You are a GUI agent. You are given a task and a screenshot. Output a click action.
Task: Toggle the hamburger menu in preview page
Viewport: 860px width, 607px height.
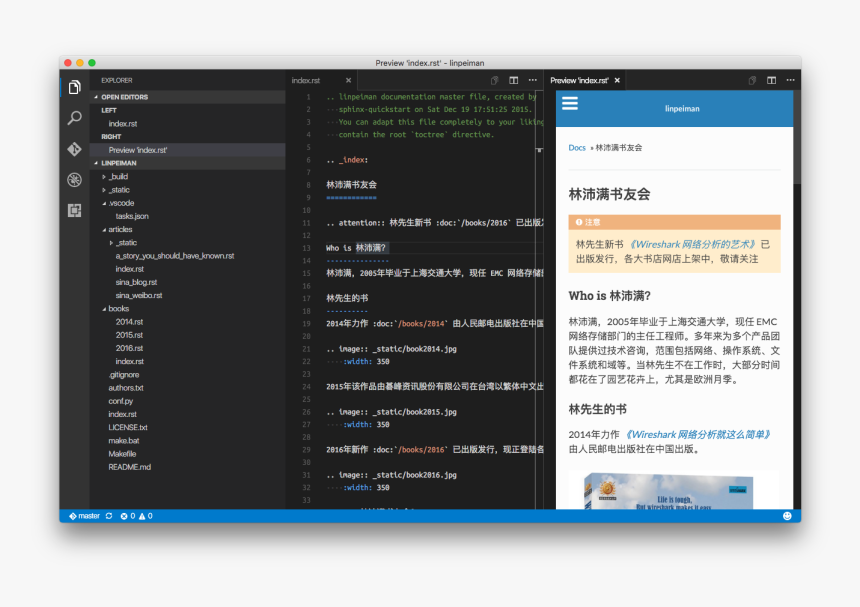coord(570,103)
